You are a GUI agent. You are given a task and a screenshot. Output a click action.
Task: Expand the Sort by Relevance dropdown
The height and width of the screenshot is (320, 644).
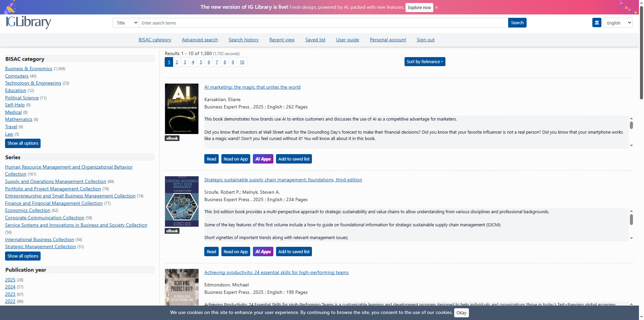pyautogui.click(x=425, y=62)
